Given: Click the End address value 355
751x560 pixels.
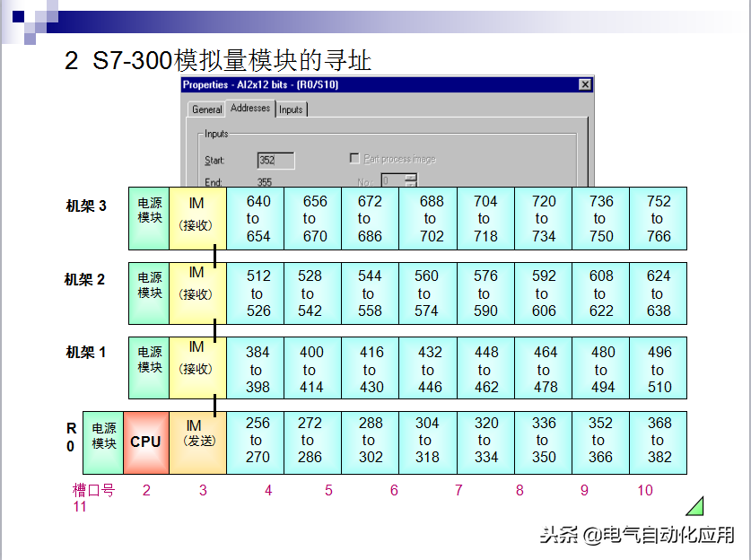Looking at the screenshot, I should 265,182.
